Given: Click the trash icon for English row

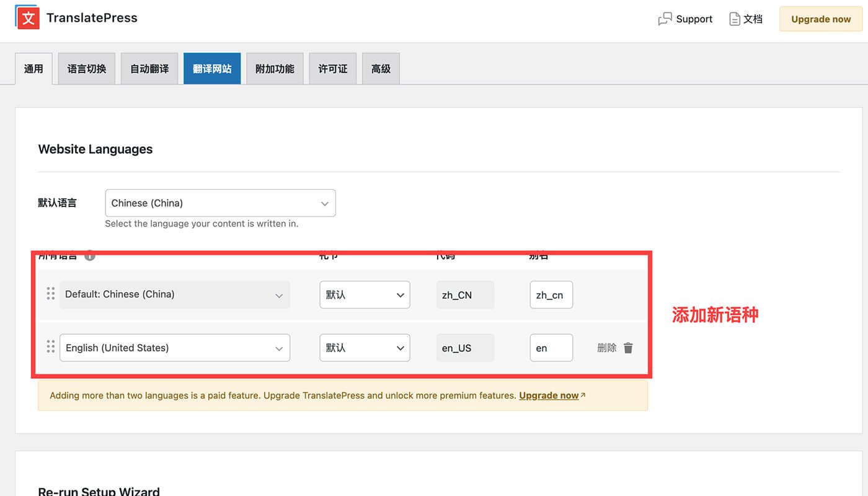Looking at the screenshot, I should pyautogui.click(x=628, y=348).
